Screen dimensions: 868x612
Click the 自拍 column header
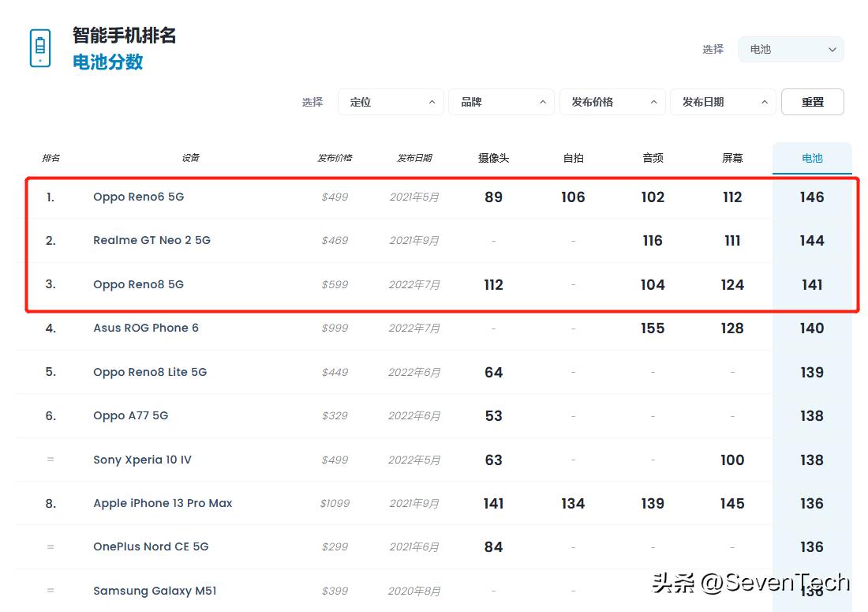[x=573, y=157]
